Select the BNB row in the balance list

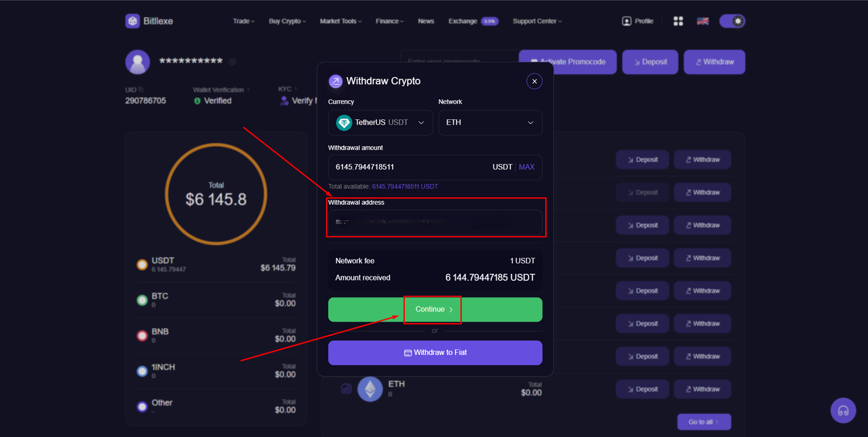click(x=216, y=335)
